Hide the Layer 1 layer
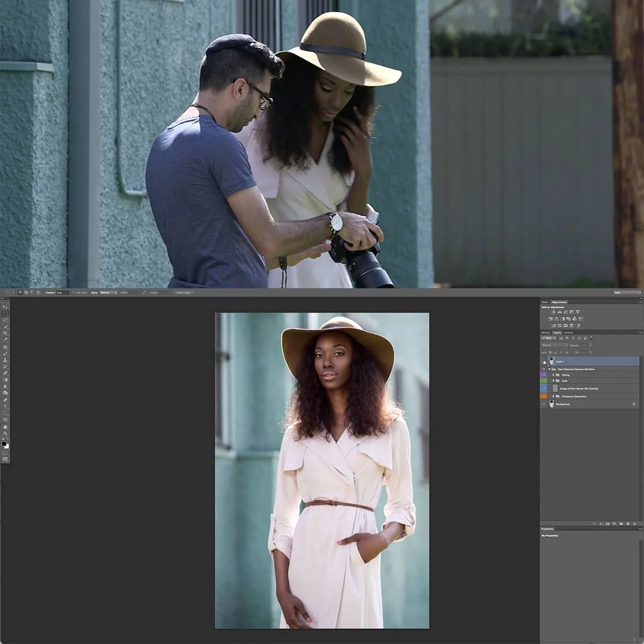The image size is (644, 644). [x=544, y=361]
